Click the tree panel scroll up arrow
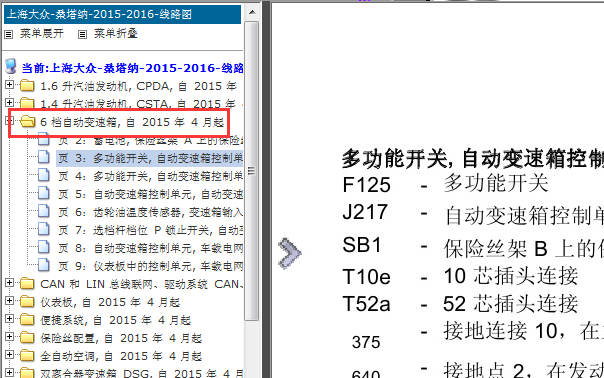Image resolution: width=604 pixels, height=378 pixels. click(x=252, y=12)
